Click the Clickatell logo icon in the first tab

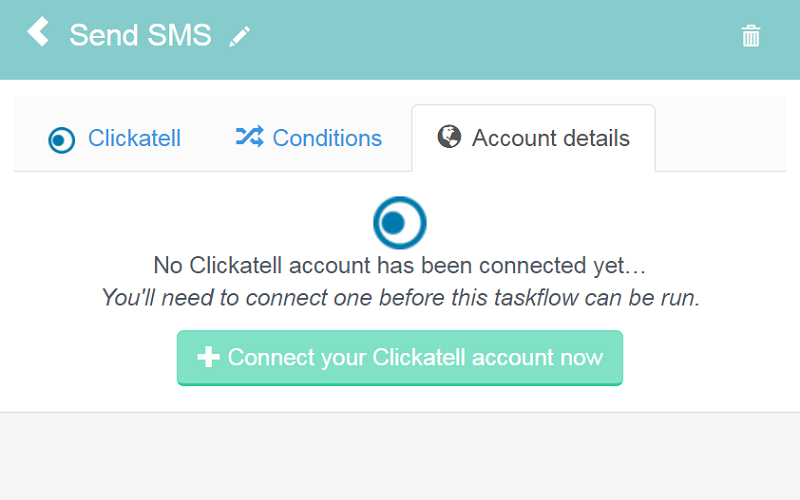[x=62, y=140]
